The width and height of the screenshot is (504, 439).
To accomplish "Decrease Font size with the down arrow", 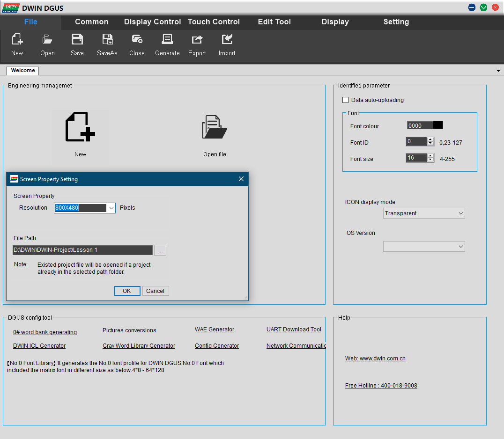I will point(430,160).
